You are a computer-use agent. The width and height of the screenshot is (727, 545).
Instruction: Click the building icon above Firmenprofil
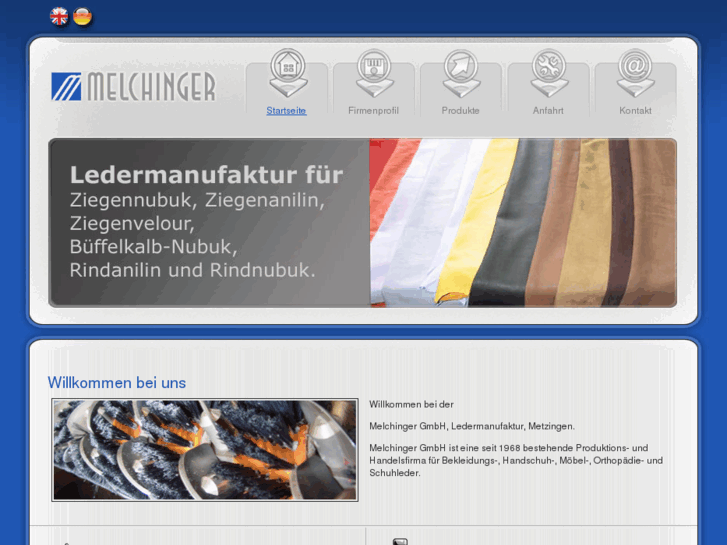pyautogui.click(x=375, y=72)
